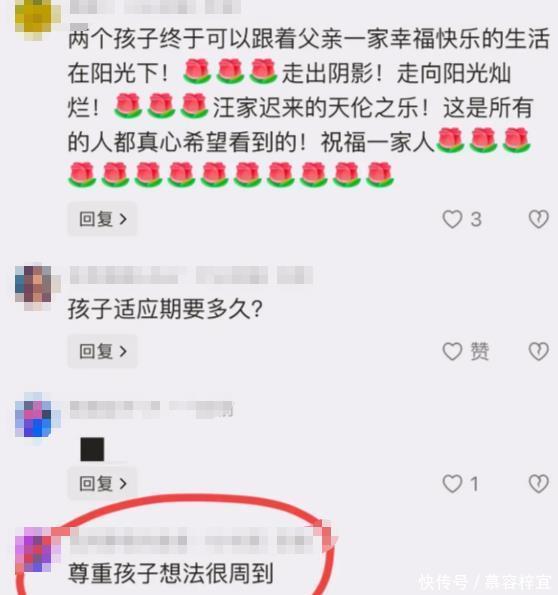Viewport: 558px width, 595px height.
Task: Open the purple avatar in red circle
Action: (x=37, y=550)
